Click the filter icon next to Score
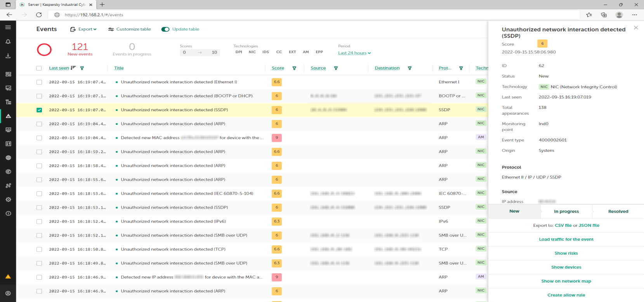 click(x=294, y=68)
